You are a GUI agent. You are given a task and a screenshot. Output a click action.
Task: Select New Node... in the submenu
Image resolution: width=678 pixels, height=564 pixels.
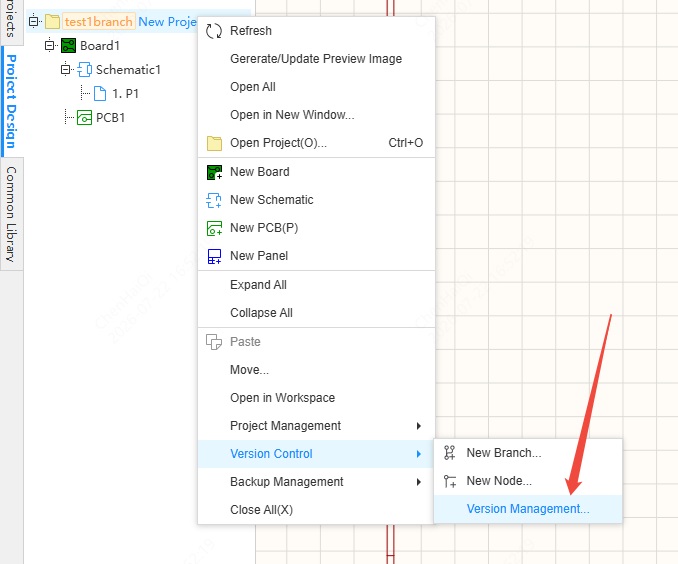(x=528, y=481)
